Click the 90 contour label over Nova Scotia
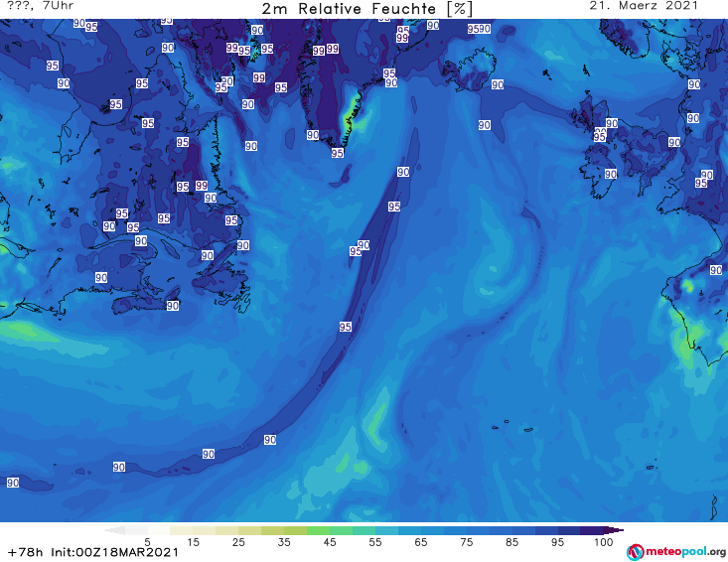The width and height of the screenshot is (728, 562). 172,306
